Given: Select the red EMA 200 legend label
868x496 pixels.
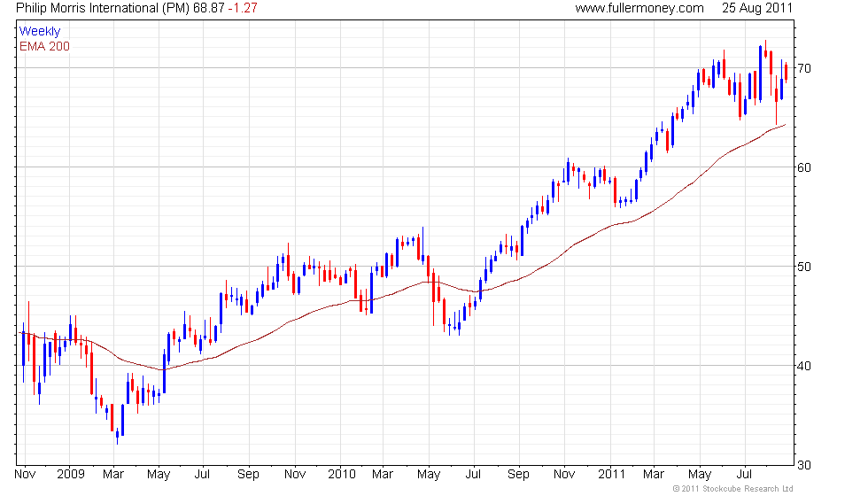Looking at the screenshot, I should click(x=45, y=46).
